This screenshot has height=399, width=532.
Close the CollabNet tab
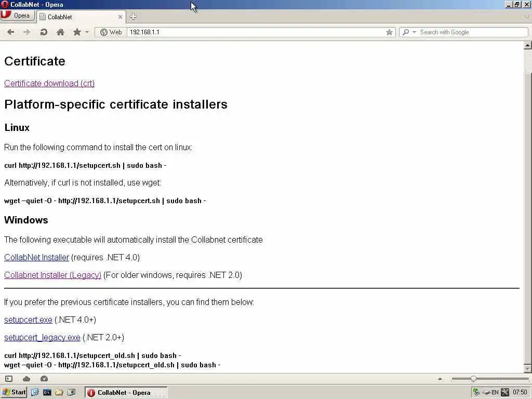click(120, 17)
